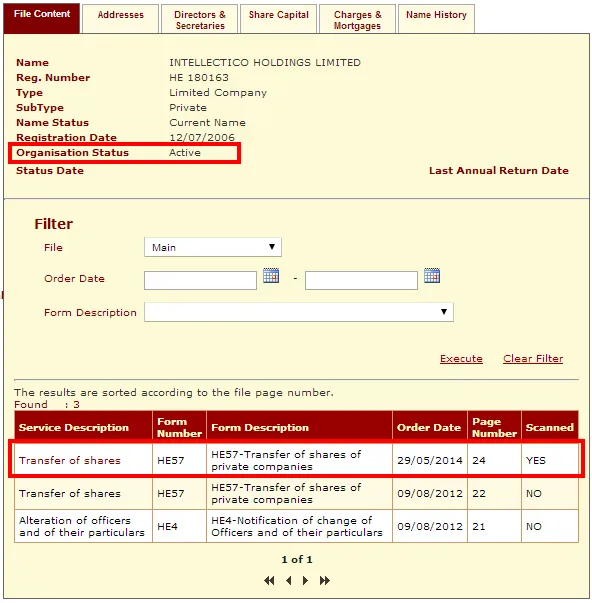Expand the File dropdown showing Main
The width and height of the screenshot is (592, 603).
[213, 247]
